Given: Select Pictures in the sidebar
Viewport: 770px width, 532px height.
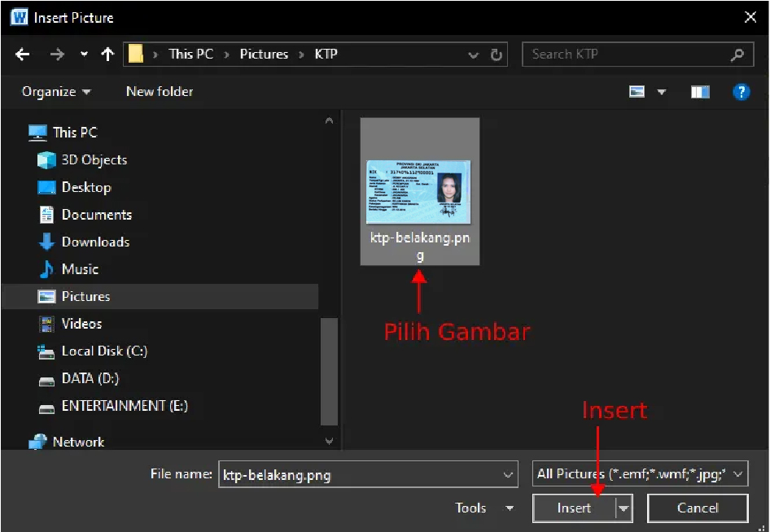Looking at the screenshot, I should pos(87,296).
